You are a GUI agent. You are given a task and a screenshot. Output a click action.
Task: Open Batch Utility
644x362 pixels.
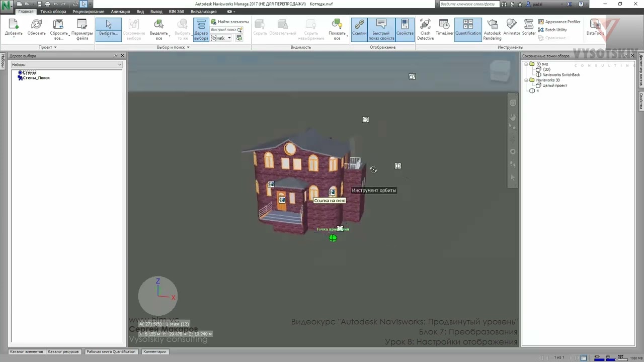coord(552,30)
